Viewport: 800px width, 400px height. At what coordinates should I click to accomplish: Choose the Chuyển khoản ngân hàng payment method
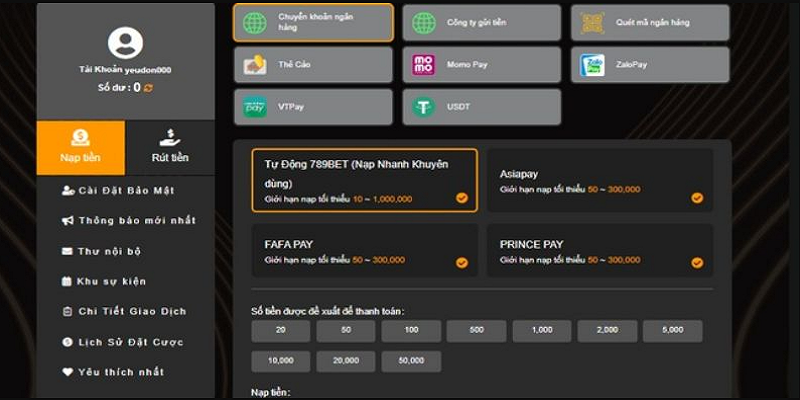(x=313, y=22)
